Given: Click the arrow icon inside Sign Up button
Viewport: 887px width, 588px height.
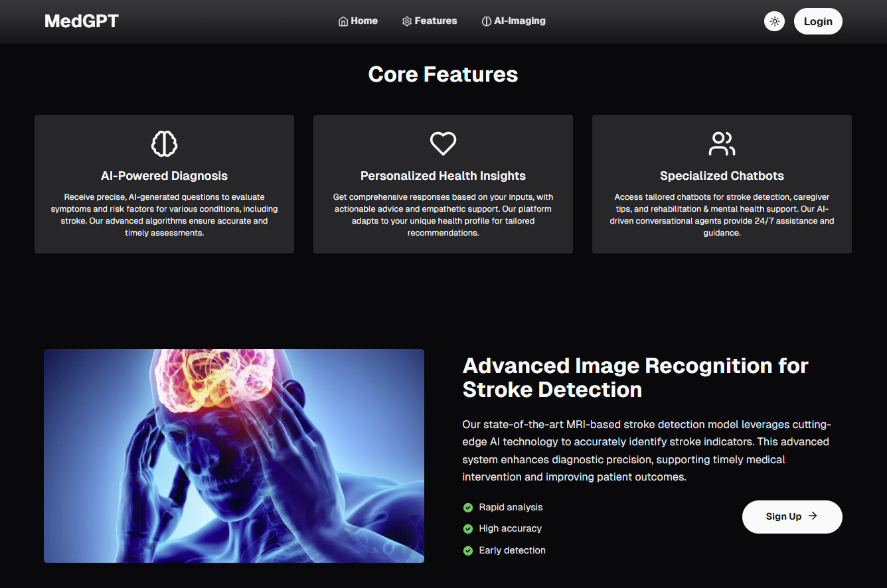Looking at the screenshot, I should (x=813, y=516).
